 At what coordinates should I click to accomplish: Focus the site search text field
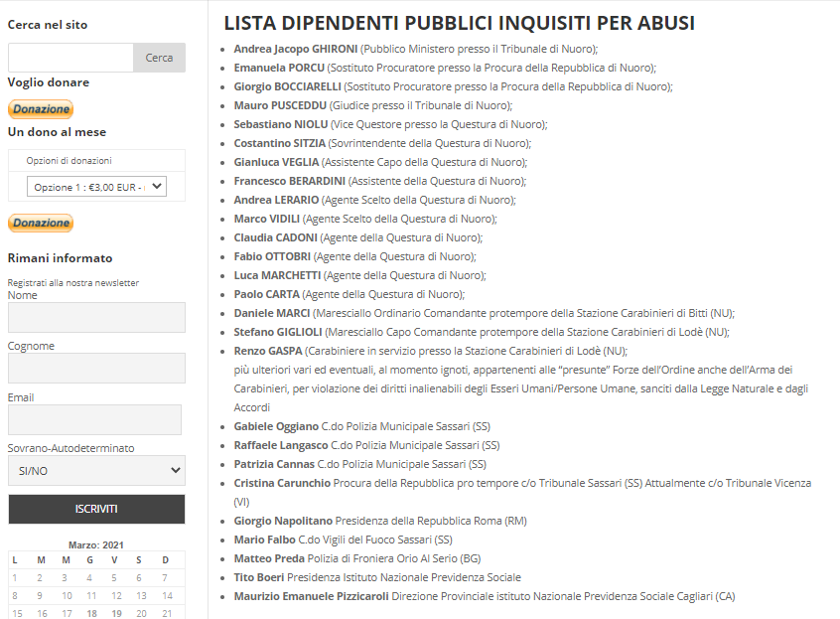70,58
